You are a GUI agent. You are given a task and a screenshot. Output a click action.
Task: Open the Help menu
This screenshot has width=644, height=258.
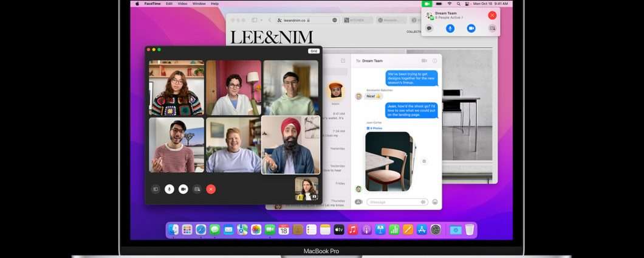[215, 4]
